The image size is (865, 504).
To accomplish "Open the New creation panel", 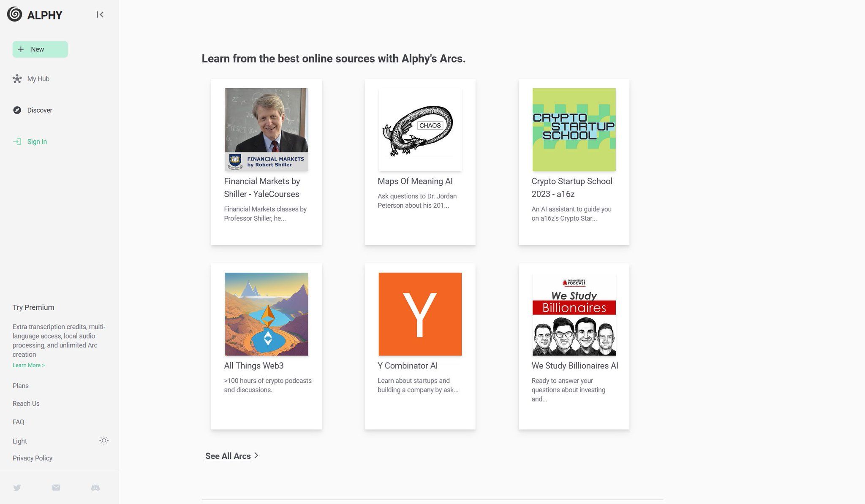I will (x=40, y=49).
